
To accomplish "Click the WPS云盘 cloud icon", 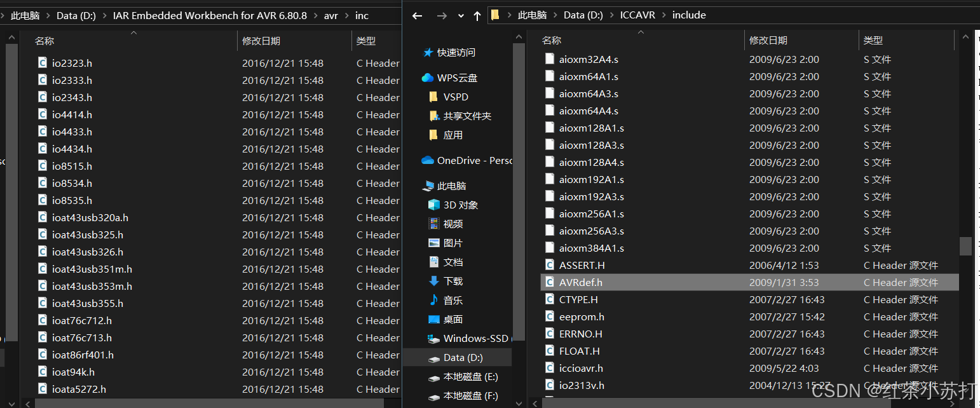I will [428, 78].
